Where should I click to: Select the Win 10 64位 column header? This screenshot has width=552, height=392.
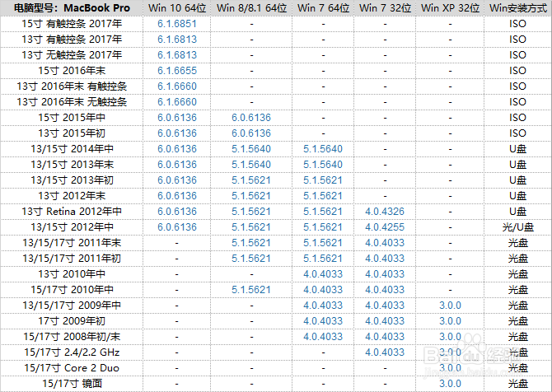click(x=177, y=8)
